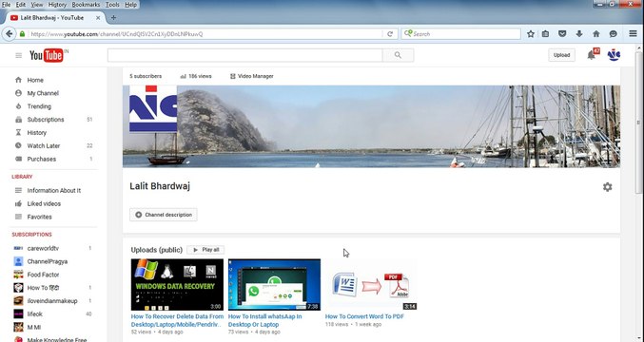
Task: Open Word to PDF video thumbnail
Action: (371, 284)
